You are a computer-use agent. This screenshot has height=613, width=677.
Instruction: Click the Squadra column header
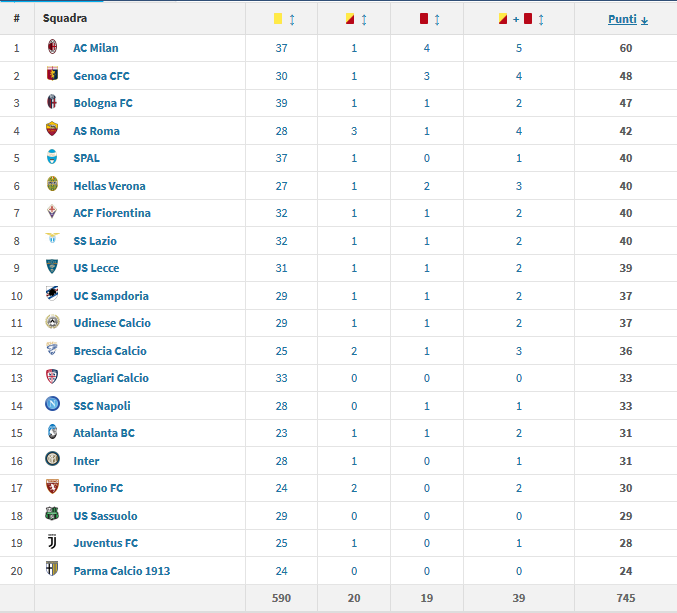tap(65, 18)
